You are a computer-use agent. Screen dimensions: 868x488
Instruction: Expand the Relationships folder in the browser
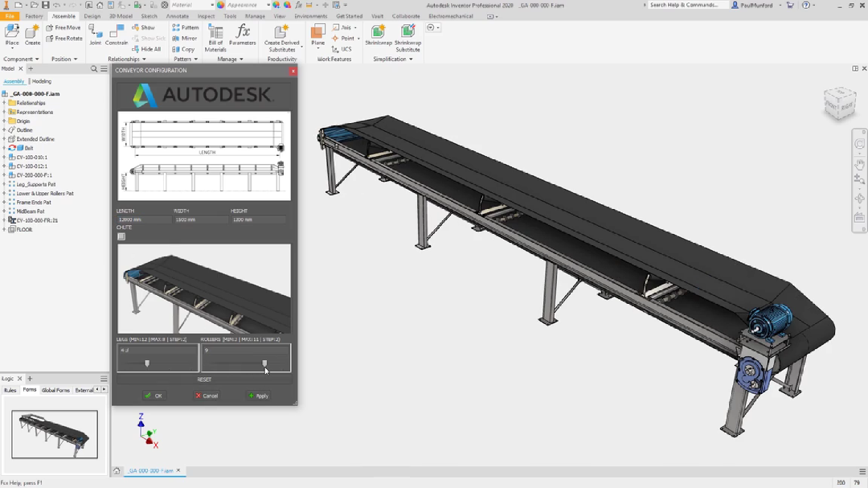[x=4, y=103]
